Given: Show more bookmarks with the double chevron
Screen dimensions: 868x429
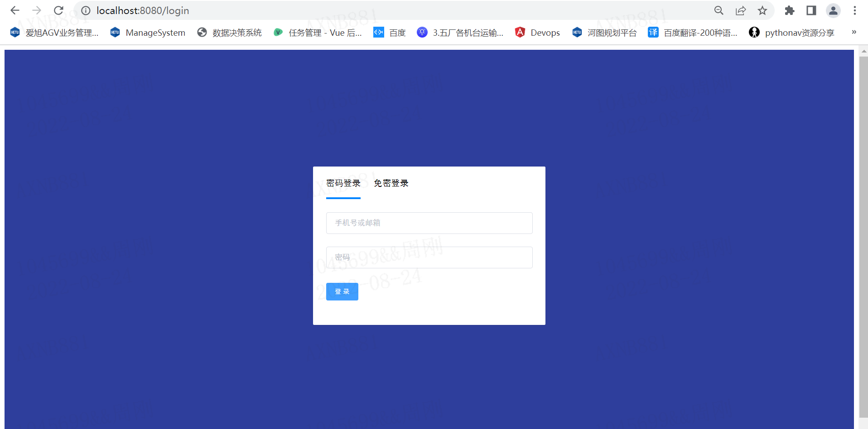Looking at the screenshot, I should (854, 32).
